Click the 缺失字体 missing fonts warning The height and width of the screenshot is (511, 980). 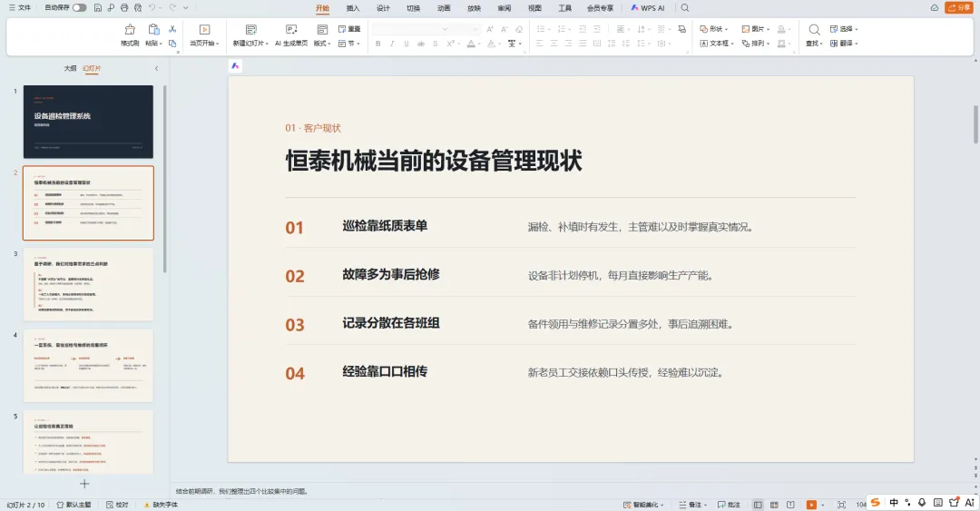point(162,505)
